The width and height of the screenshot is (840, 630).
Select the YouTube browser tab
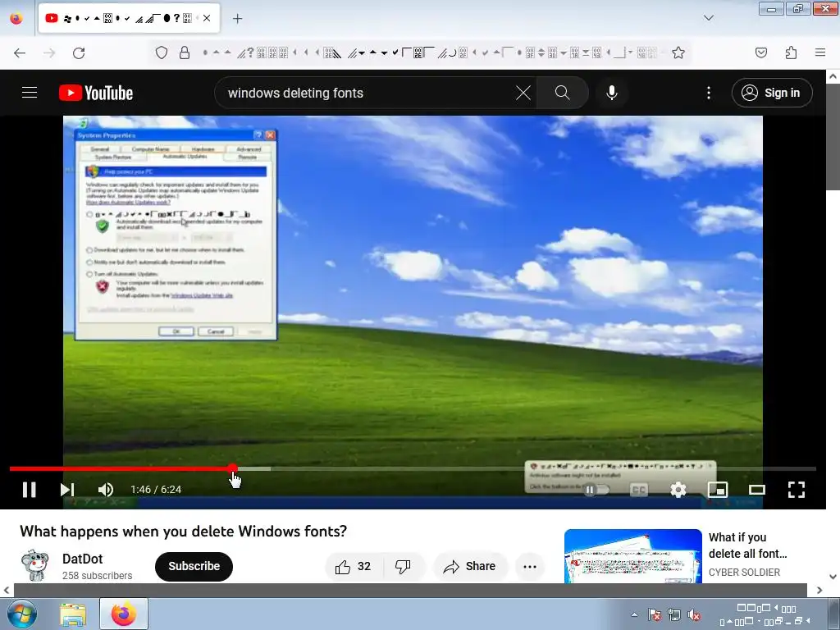(x=129, y=18)
